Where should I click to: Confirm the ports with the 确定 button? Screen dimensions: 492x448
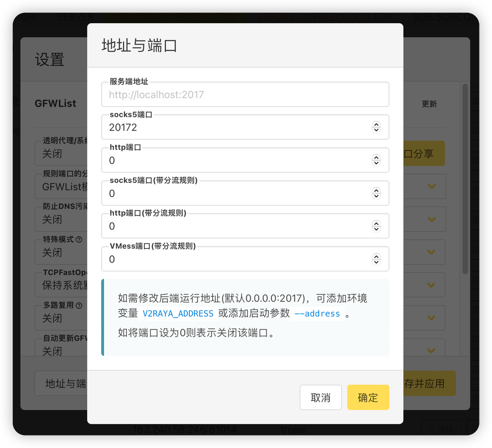(368, 397)
